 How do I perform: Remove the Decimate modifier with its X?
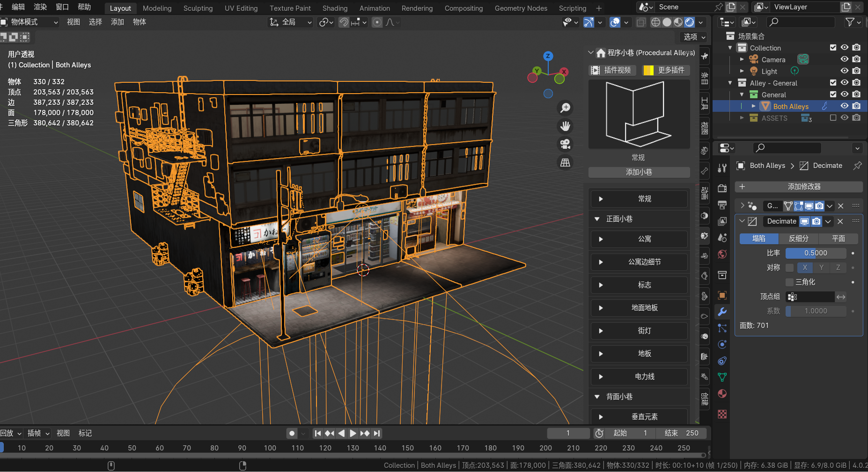tap(840, 221)
